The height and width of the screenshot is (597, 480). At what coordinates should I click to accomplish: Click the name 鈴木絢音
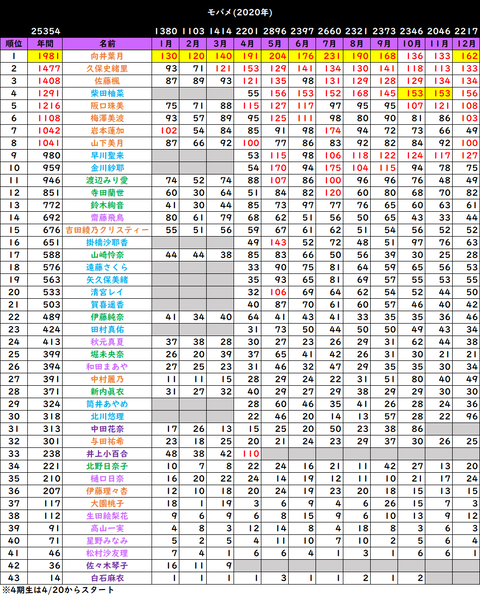click(107, 205)
